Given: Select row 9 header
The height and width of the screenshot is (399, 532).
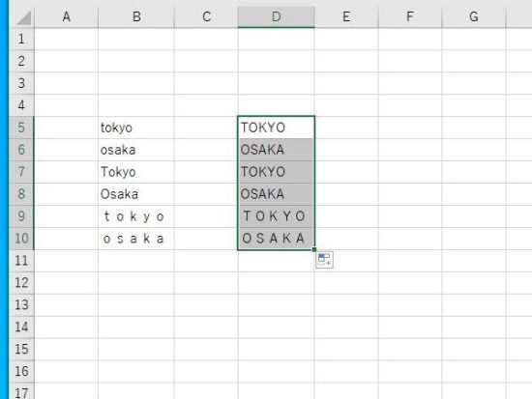Looking at the screenshot, I should pyautogui.click(x=21, y=216).
